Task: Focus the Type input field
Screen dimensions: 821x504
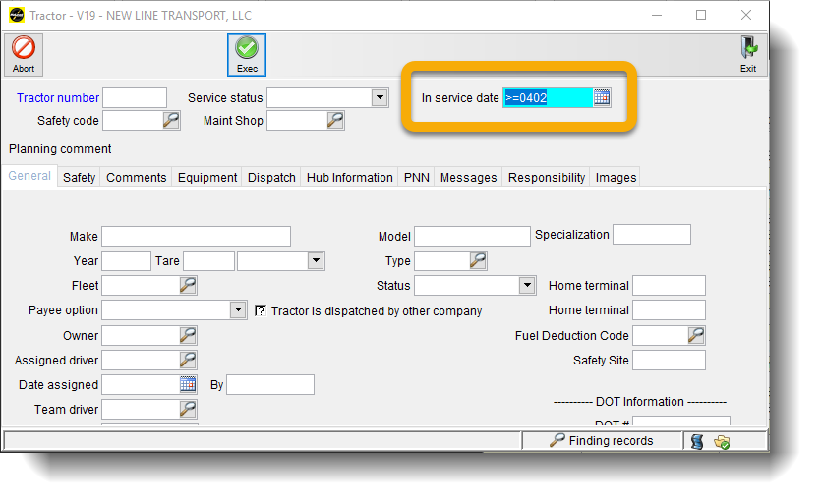Action: pos(441,260)
